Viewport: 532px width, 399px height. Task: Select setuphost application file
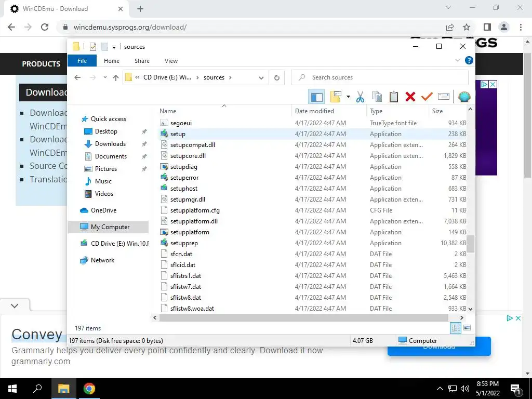[x=183, y=189]
